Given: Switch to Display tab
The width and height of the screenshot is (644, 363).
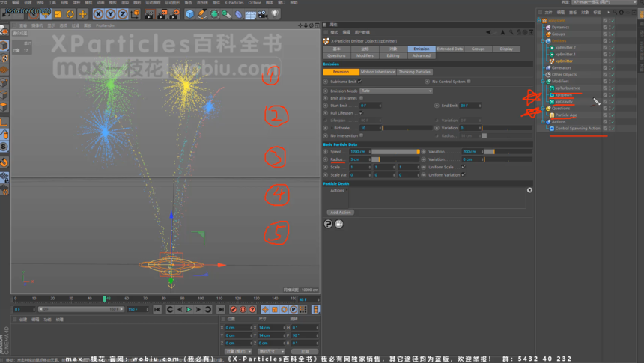Looking at the screenshot, I should [x=506, y=49].
